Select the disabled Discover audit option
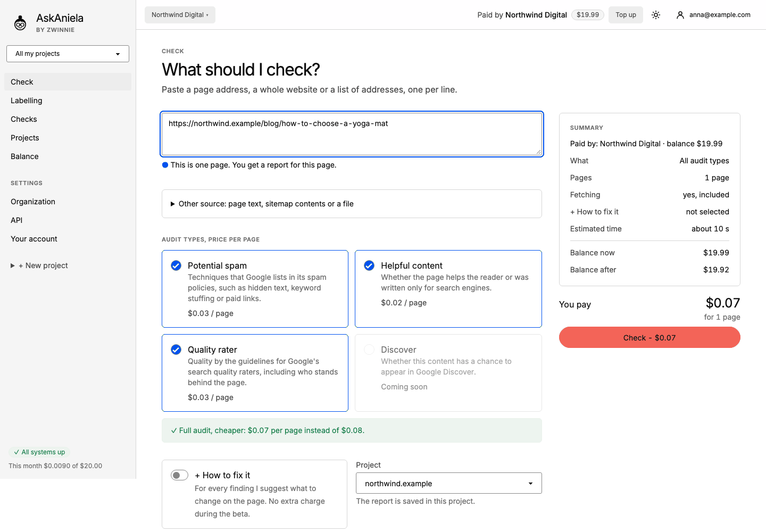 coord(369,350)
